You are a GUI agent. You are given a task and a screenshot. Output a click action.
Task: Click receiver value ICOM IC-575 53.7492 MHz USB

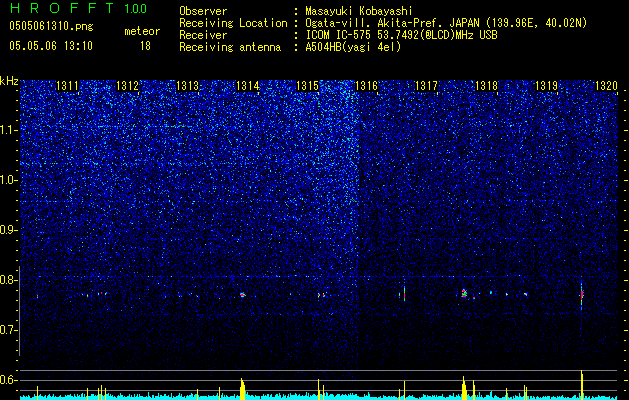tap(401, 35)
